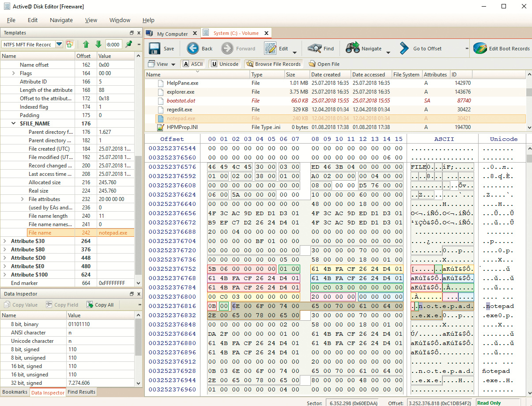Click the Save disk icon
The height and width of the screenshot is (406, 532).
tap(155, 49)
